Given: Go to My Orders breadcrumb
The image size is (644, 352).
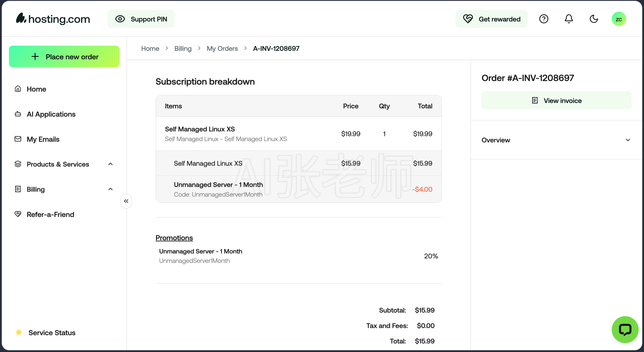Looking at the screenshot, I should [222, 48].
